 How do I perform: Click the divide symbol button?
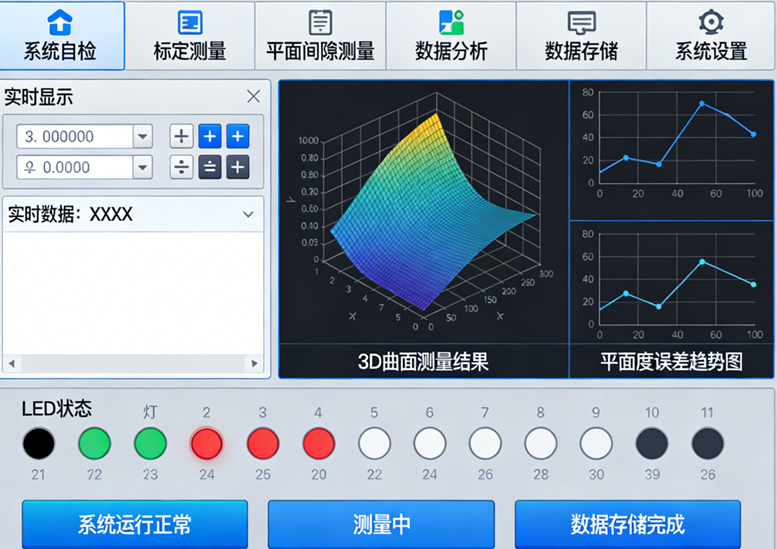coord(181,167)
